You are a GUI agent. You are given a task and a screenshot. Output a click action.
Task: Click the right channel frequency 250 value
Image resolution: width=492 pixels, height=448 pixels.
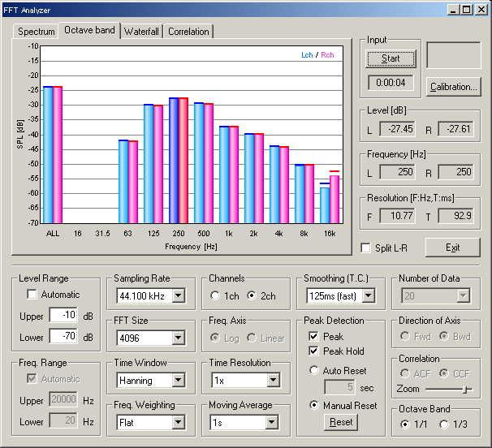click(455, 172)
